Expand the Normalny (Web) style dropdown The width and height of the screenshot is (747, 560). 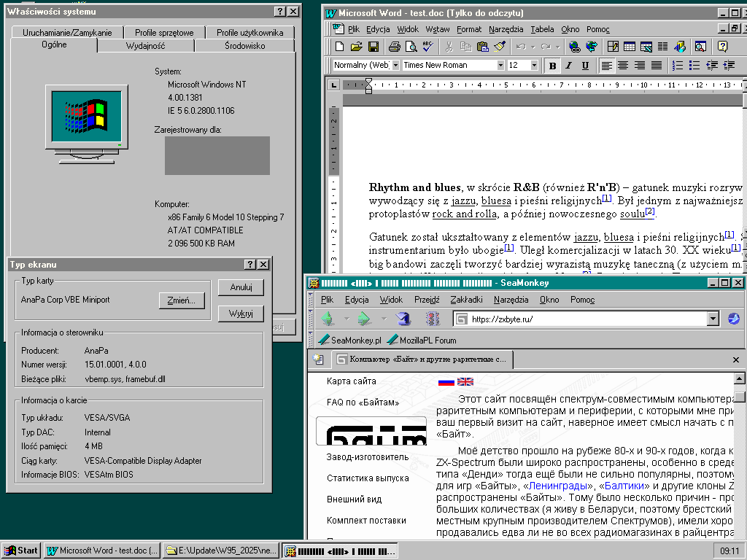point(395,65)
